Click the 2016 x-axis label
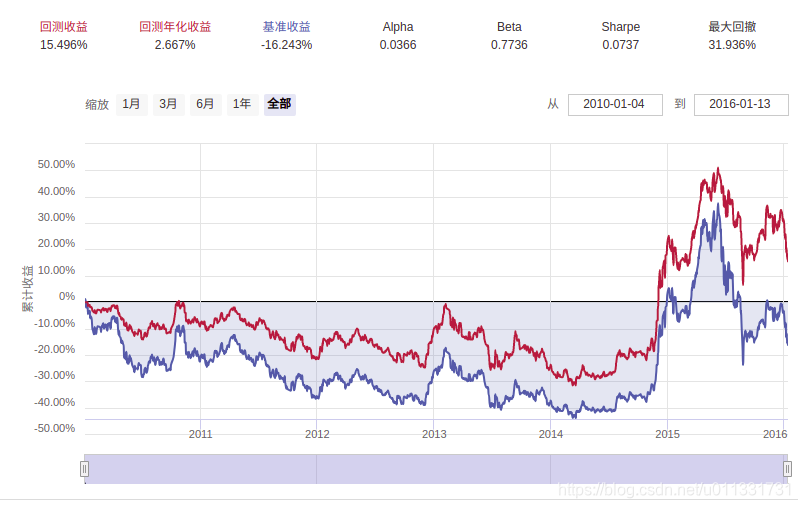 pos(775,434)
